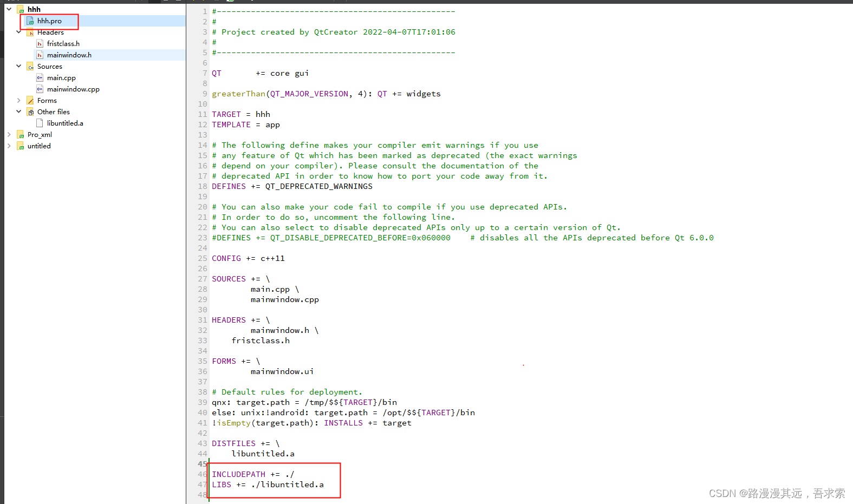Click the 'qnx: target.path' line
The height and width of the screenshot is (504, 853).
point(304,402)
